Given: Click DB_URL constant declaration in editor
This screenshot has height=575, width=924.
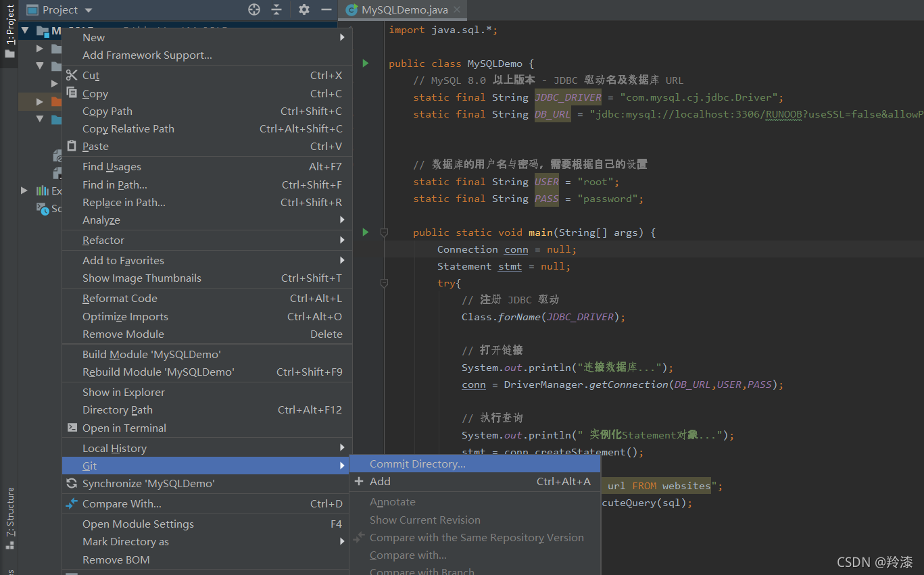Looking at the screenshot, I should 552,114.
